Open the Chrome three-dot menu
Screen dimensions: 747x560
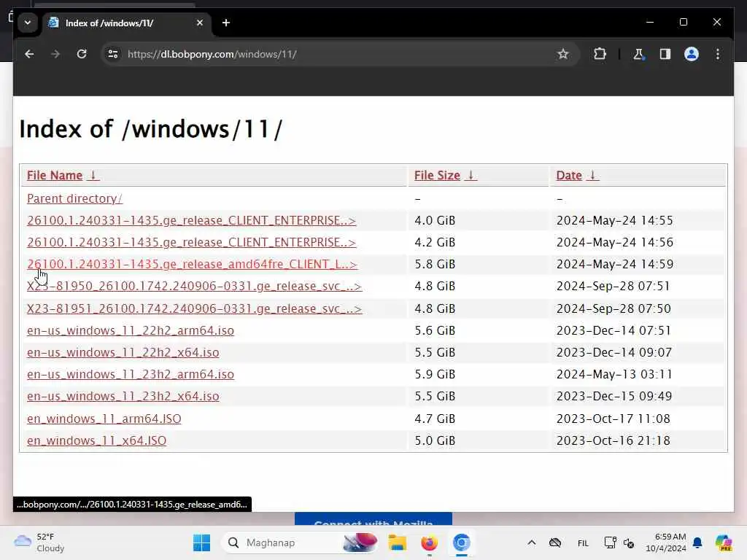[718, 54]
